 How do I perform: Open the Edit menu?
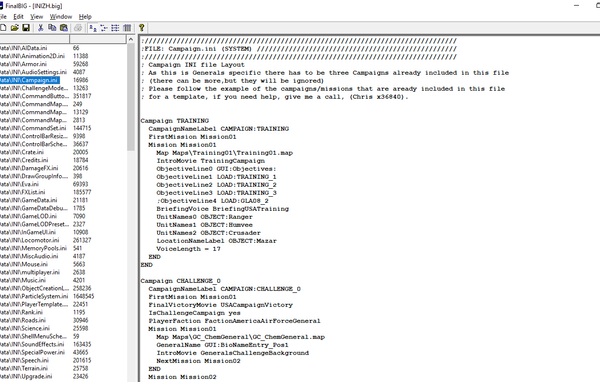pos(18,16)
